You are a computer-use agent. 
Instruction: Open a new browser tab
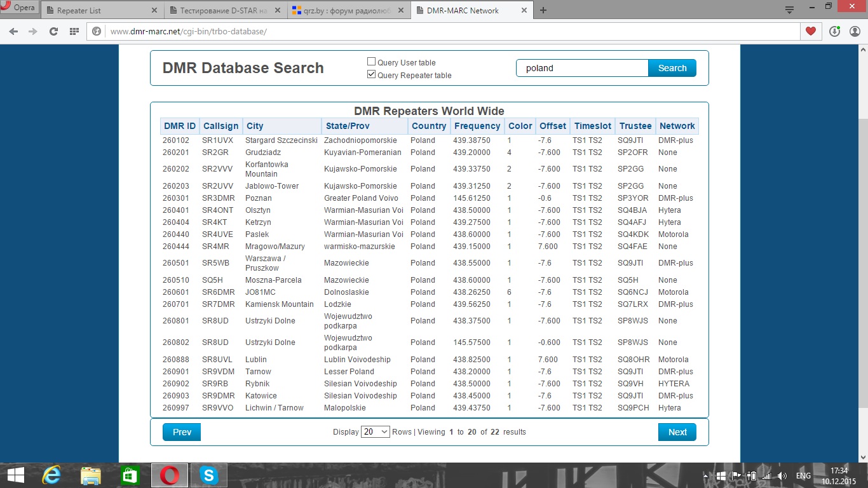543,10
